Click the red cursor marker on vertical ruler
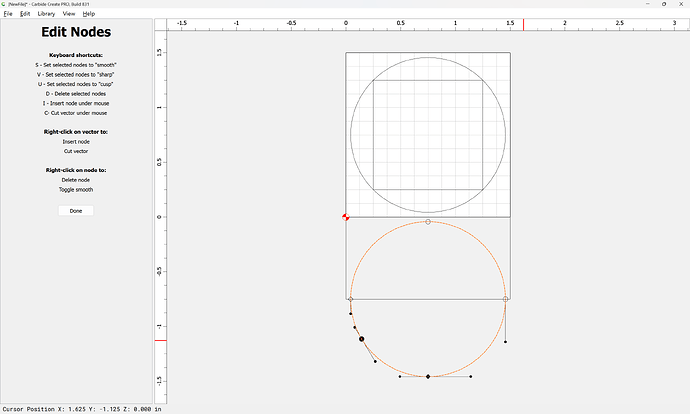The height and width of the screenshot is (414, 690). [160, 341]
